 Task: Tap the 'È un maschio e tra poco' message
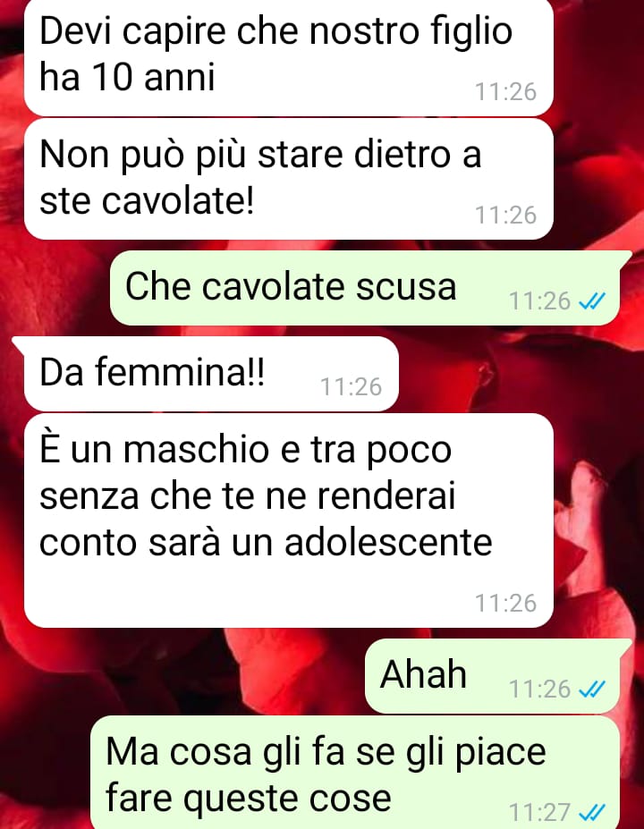click(x=289, y=520)
